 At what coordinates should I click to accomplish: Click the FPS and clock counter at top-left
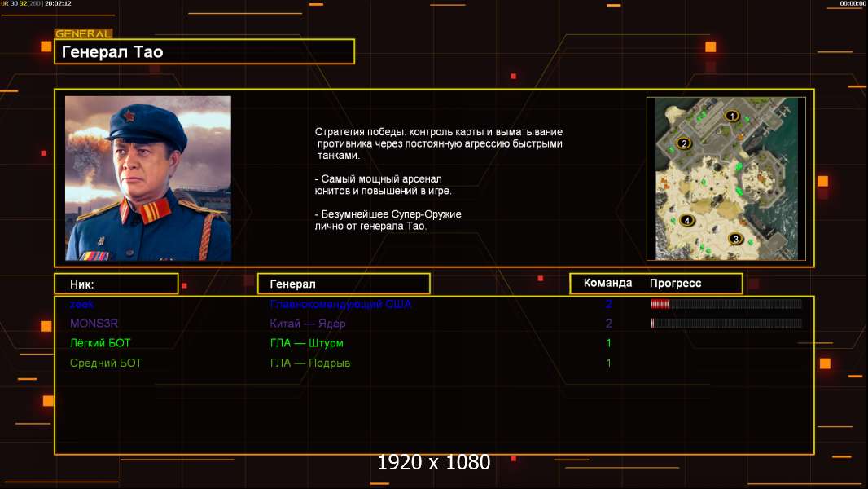pos(36,3)
